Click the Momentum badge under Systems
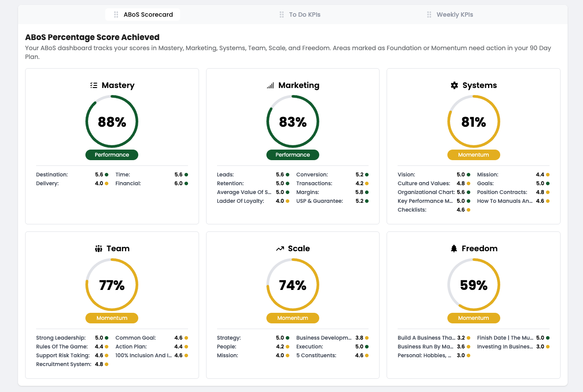This screenshot has height=392, width=583. 474,155
